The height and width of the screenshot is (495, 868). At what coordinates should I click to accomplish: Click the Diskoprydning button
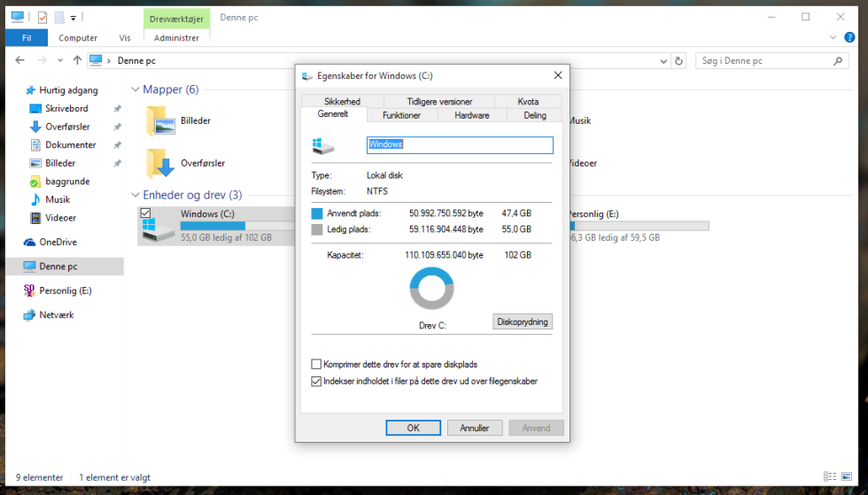(x=522, y=321)
